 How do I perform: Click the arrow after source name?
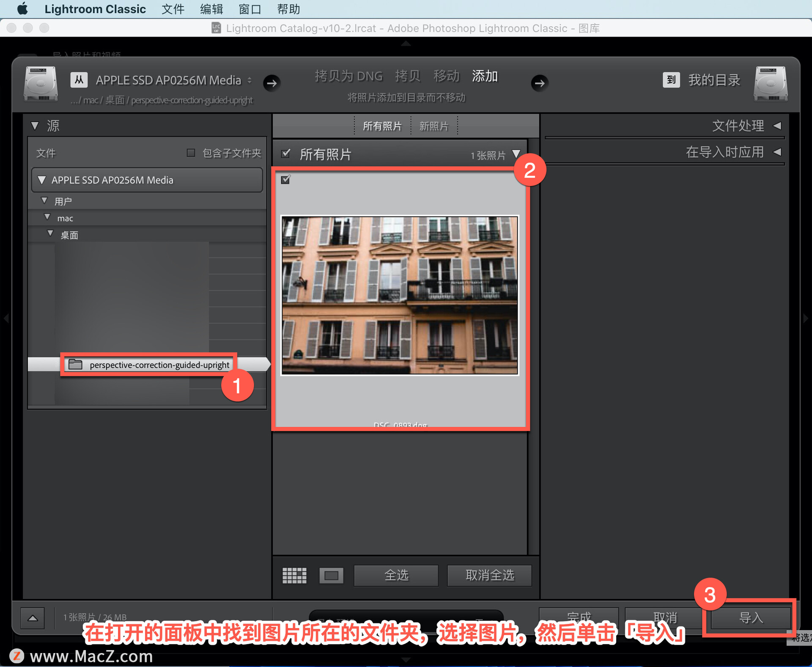272,83
